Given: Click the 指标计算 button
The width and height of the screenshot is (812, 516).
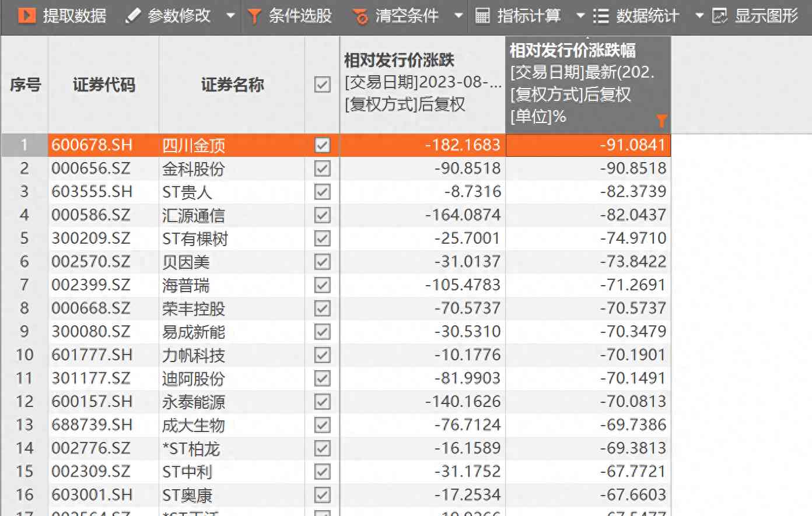Looking at the screenshot, I should tap(518, 16).
